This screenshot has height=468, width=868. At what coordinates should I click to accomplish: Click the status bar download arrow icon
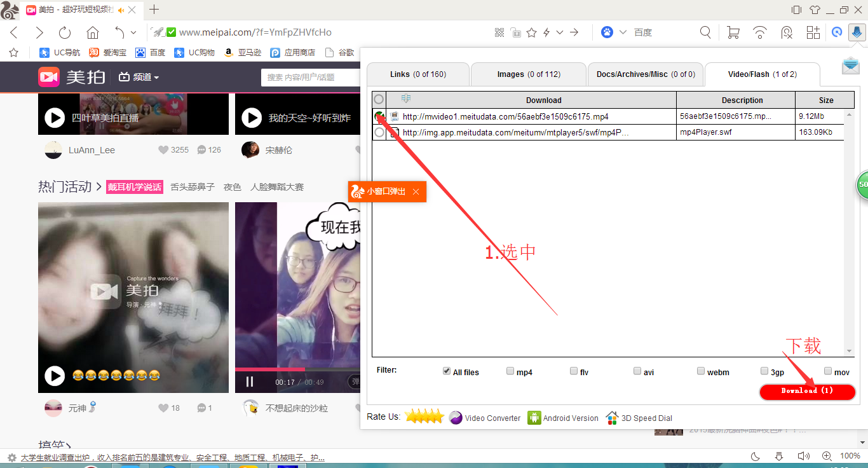coord(779,456)
